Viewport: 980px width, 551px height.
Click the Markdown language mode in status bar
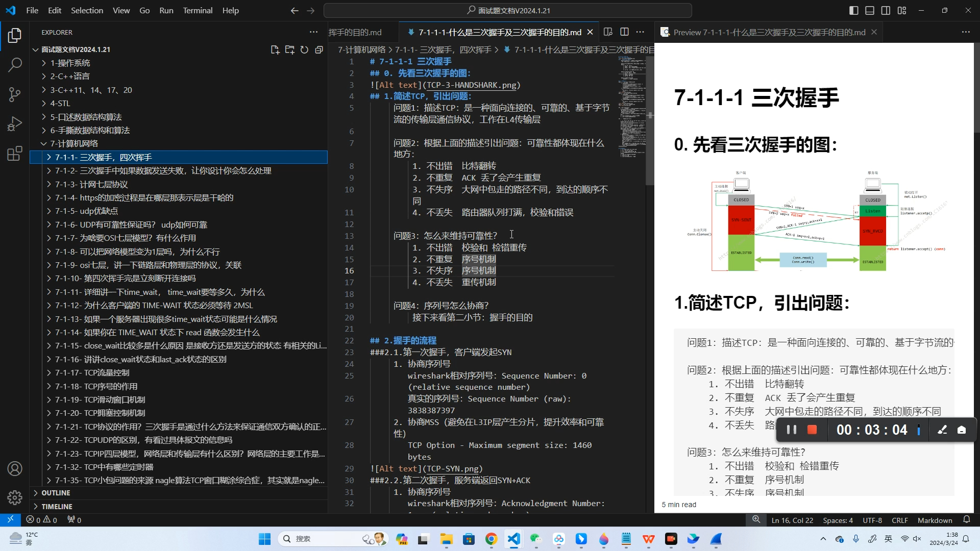click(934, 520)
